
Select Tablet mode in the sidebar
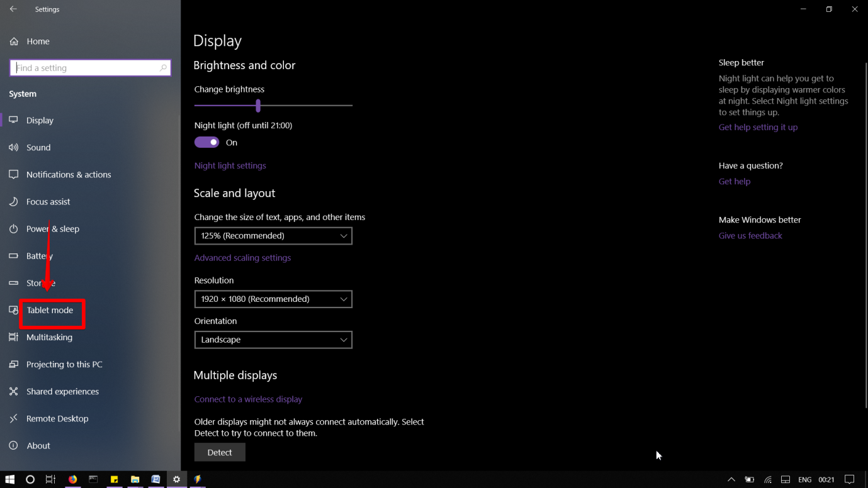50,310
